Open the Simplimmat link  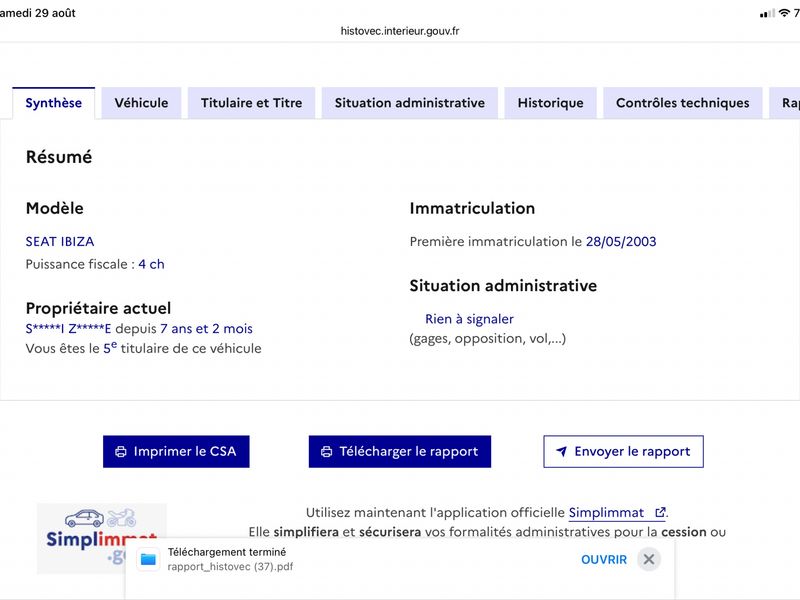(617, 512)
